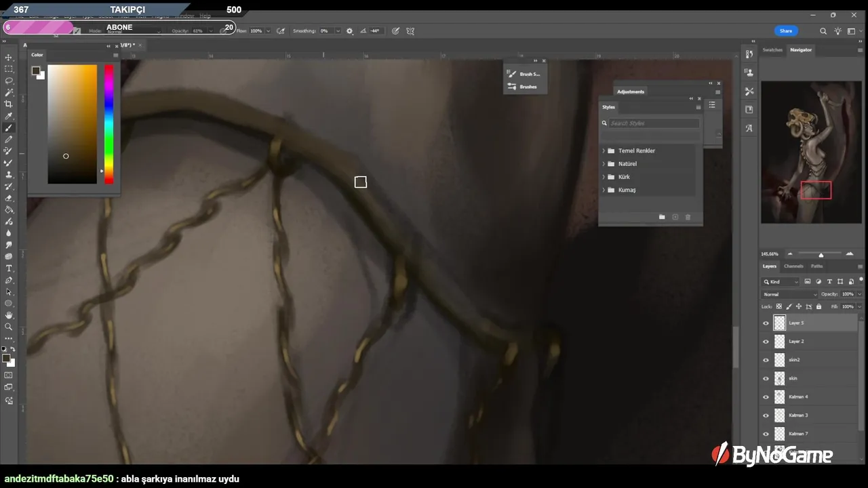This screenshot has height=488, width=868.
Task: Toggle Quick Mask mode
Action: 9,375
